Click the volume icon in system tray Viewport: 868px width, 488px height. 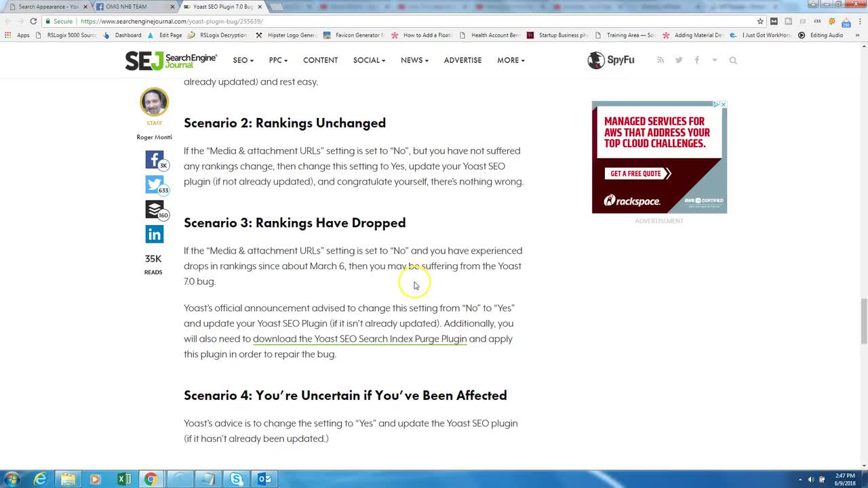[810, 480]
